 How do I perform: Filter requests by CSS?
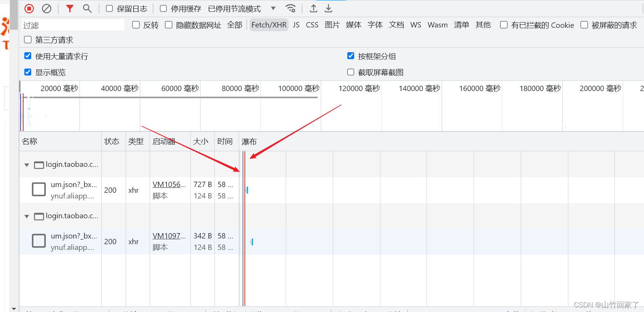coord(312,25)
